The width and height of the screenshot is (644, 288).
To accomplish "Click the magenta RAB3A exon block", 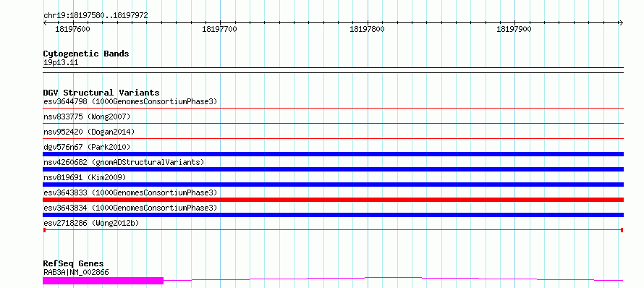I will click(103, 281).
